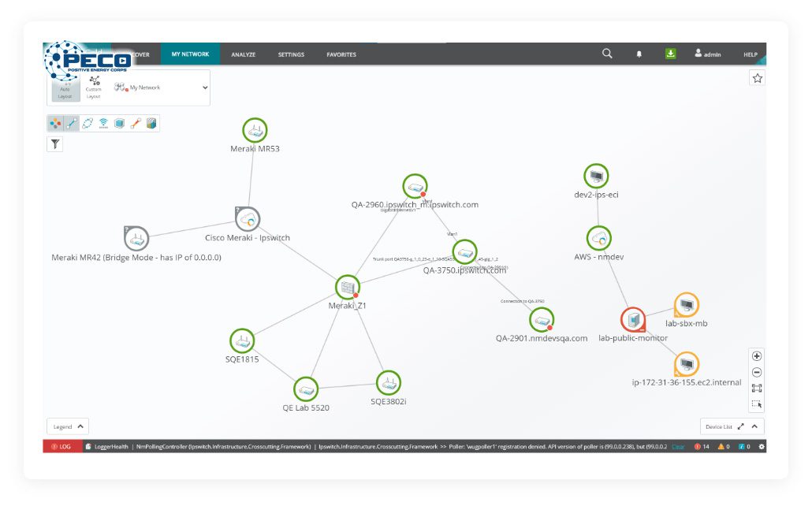Viewport: 812px width, 506px height.
Task: Toggle the colored dots device status overlay
Action: 55,123
